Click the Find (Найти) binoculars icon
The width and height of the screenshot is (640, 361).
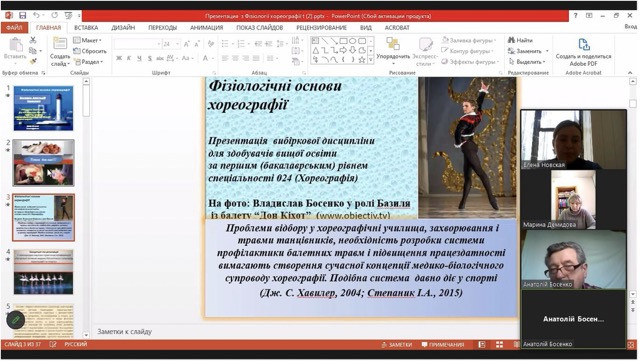click(x=511, y=40)
